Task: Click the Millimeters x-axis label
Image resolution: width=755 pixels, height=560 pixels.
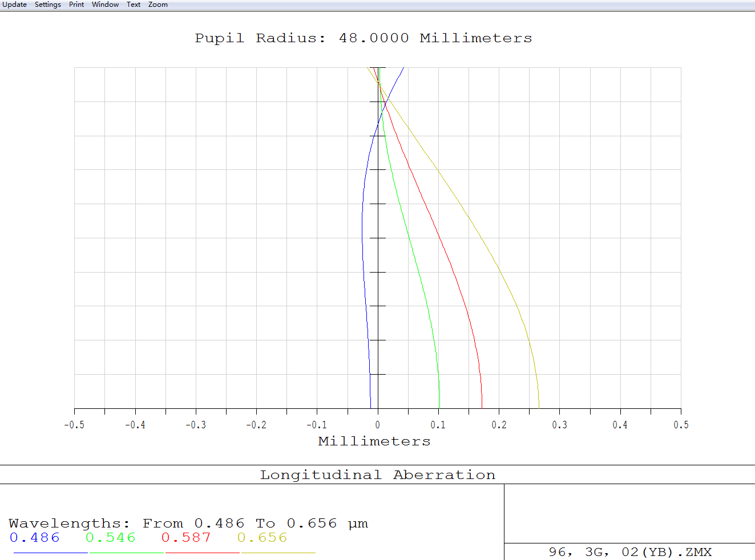Action: pyautogui.click(x=374, y=441)
